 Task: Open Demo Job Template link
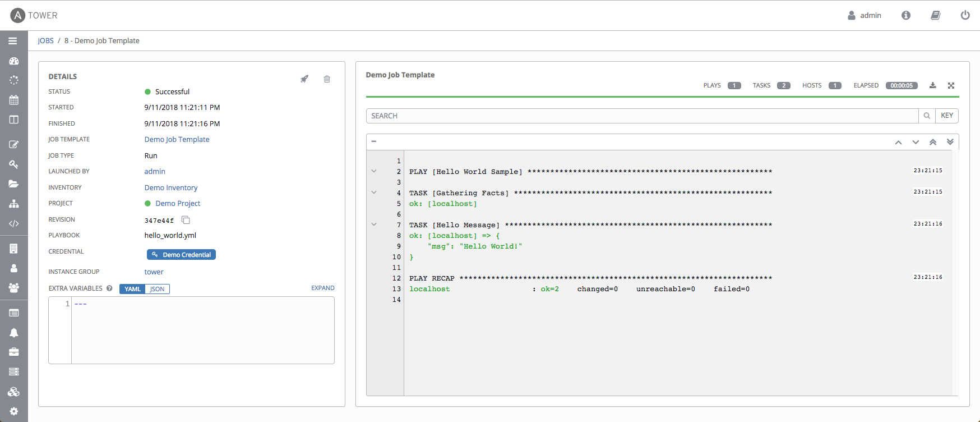pos(177,139)
